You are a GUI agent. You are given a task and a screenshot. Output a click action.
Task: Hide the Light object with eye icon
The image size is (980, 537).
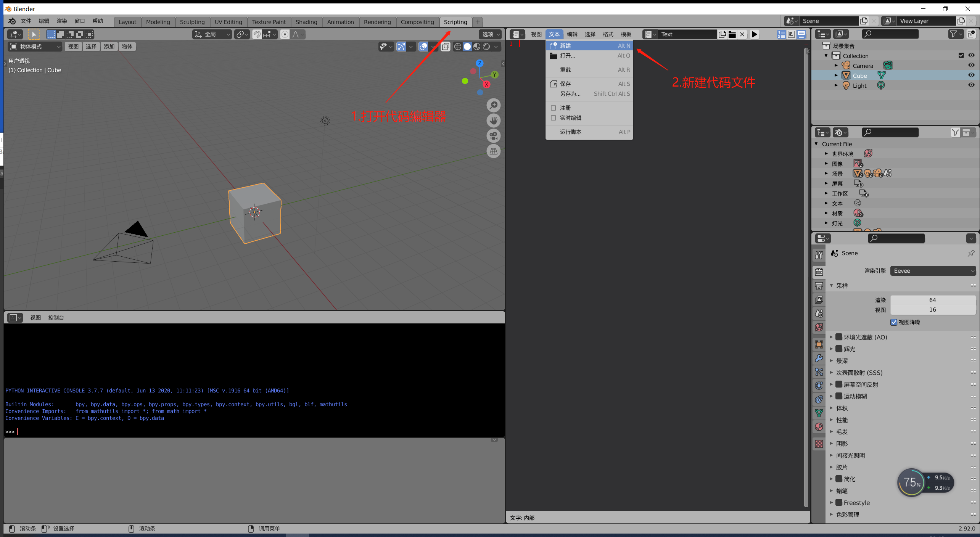[x=971, y=85]
